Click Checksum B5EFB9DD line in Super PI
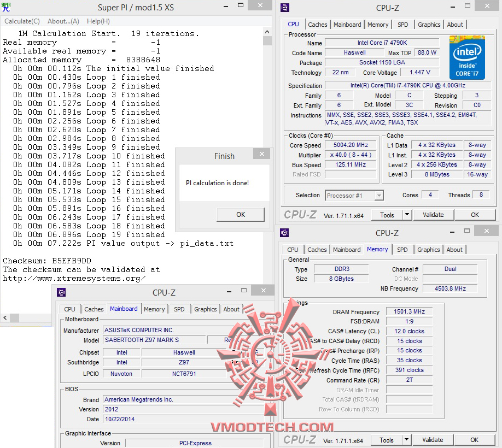The image size is (502, 448). coord(47,261)
